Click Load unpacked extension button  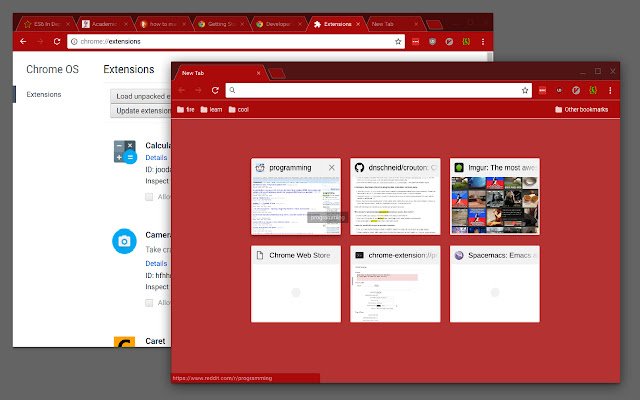coord(140,96)
